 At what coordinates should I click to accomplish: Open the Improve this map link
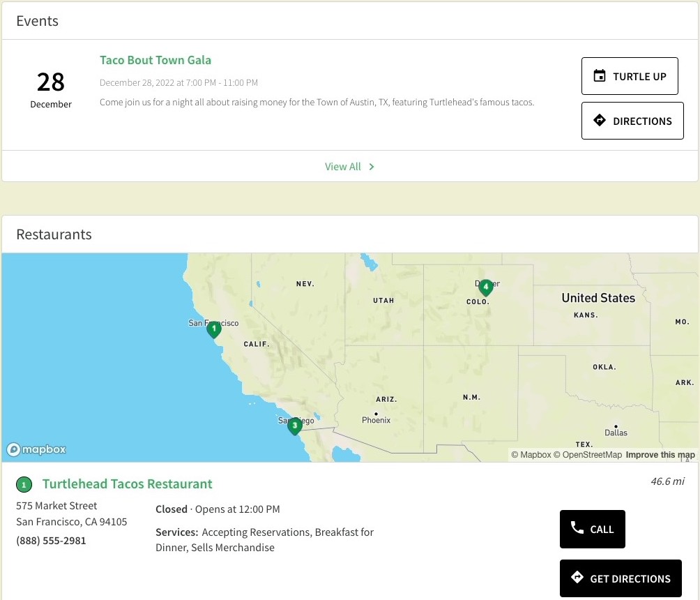pos(660,455)
